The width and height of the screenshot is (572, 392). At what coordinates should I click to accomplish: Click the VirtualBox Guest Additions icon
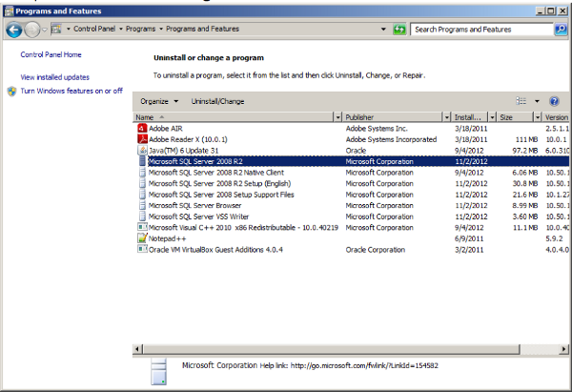142,249
